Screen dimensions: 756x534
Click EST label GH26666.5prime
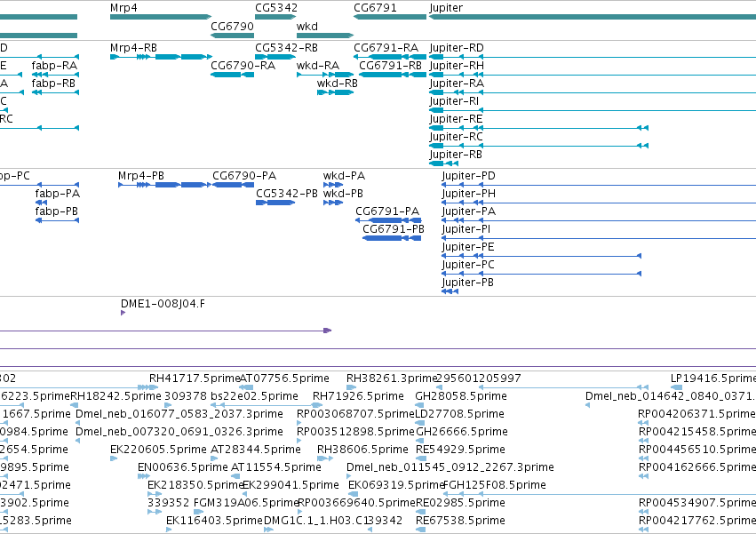click(x=462, y=432)
